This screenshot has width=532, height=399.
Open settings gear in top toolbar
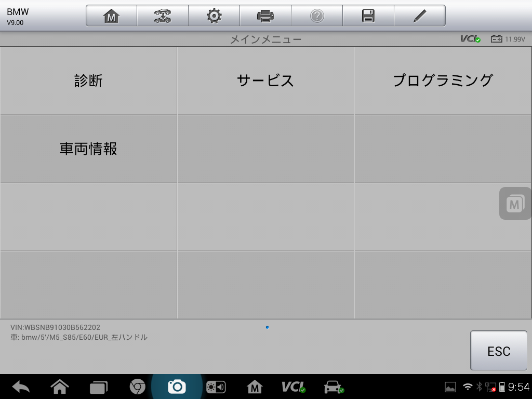pos(214,16)
